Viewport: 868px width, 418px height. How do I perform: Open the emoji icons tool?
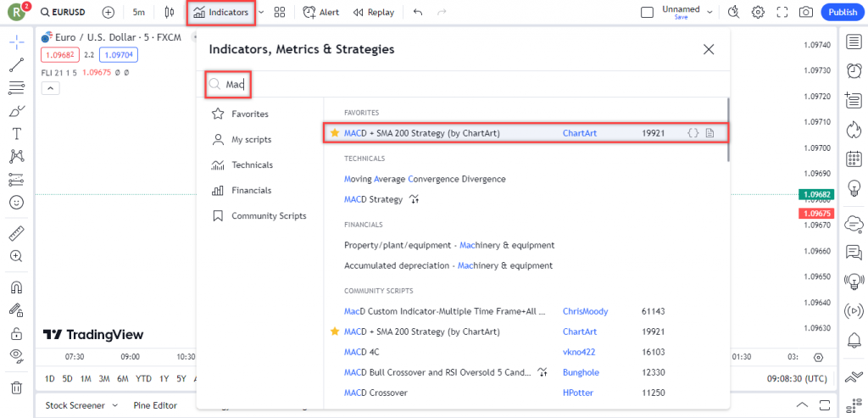pos(17,203)
